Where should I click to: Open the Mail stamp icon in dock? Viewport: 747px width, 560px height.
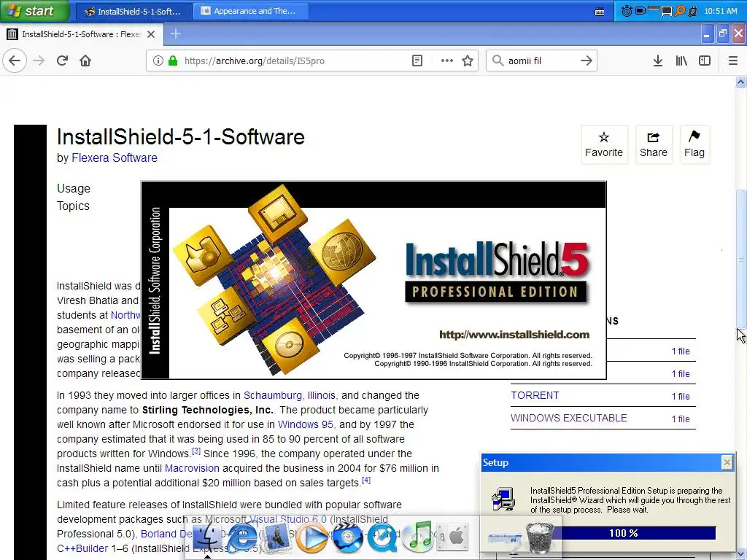[276, 537]
